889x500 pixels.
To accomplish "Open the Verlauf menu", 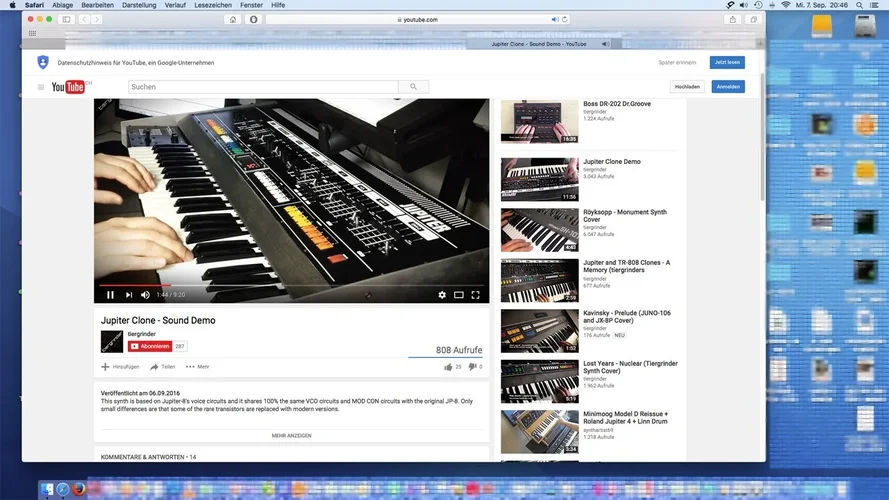I will click(x=175, y=5).
